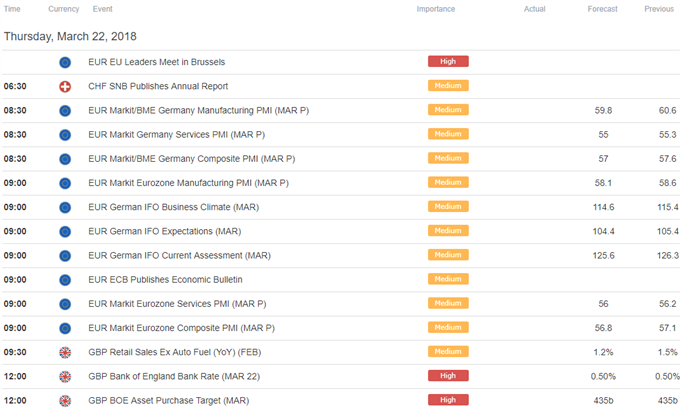Click the UK flag icon for Bank of England Rate
Screen dimensions: 680x411
tap(65, 377)
